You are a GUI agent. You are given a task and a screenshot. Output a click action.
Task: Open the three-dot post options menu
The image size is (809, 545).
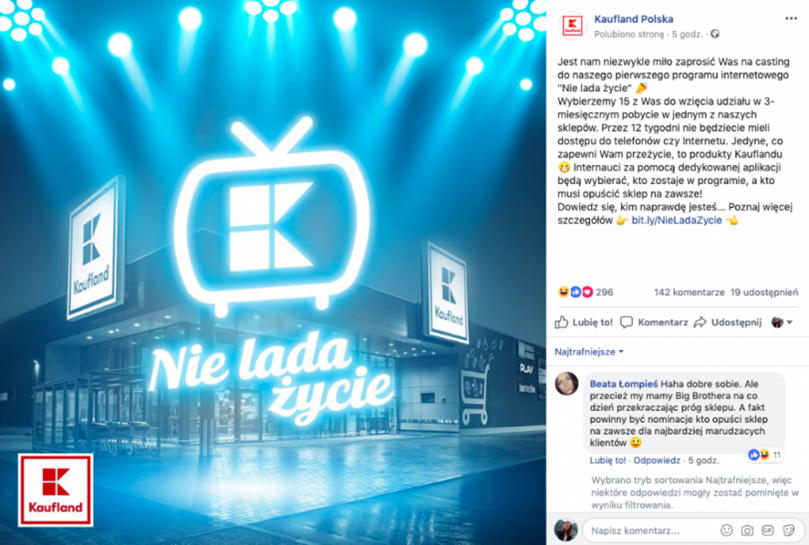pos(790,19)
